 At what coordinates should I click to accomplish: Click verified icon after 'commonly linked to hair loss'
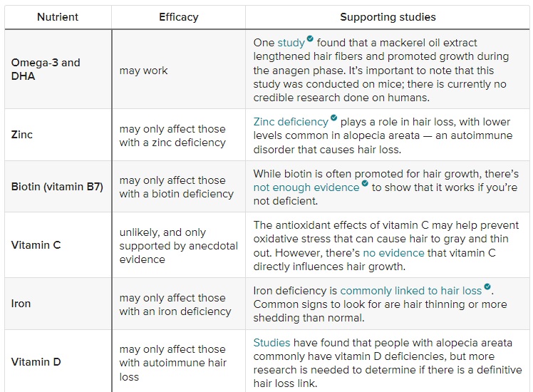click(487, 287)
